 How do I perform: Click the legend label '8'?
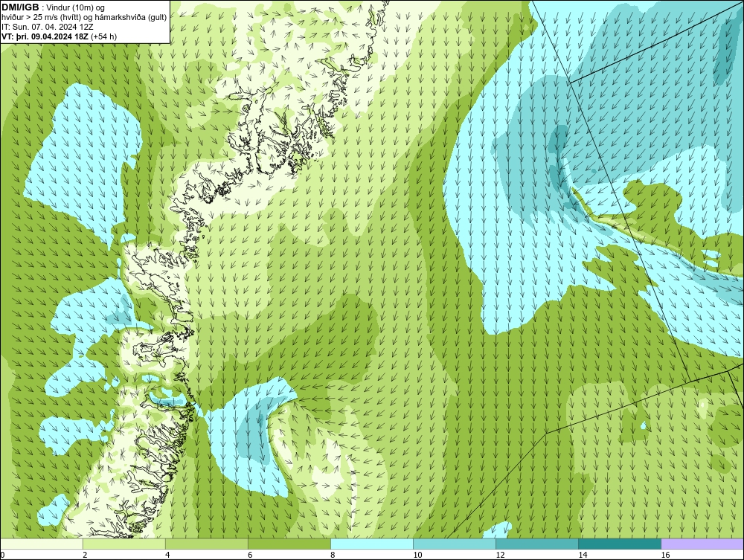(x=333, y=555)
